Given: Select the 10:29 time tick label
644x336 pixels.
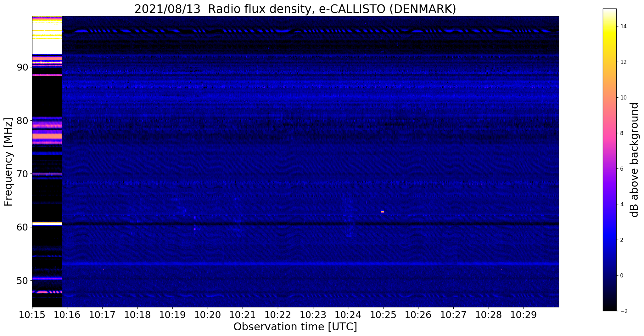Looking at the screenshot, I should 524,315.
